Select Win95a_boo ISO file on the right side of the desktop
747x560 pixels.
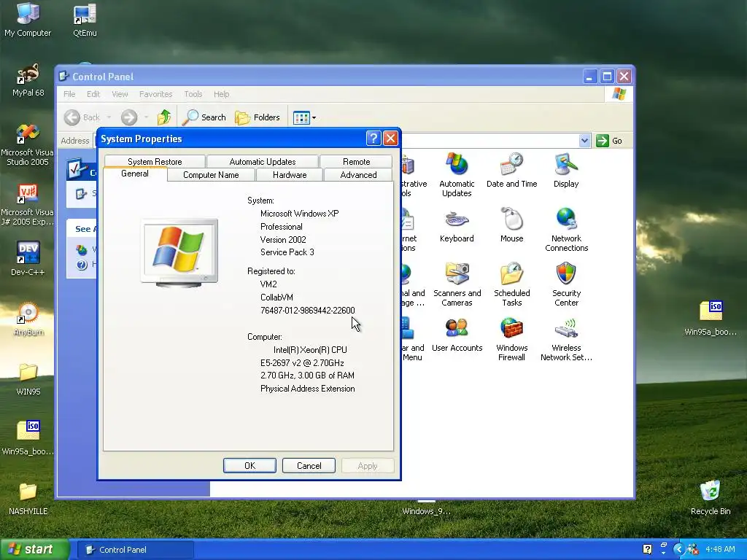coord(711,318)
